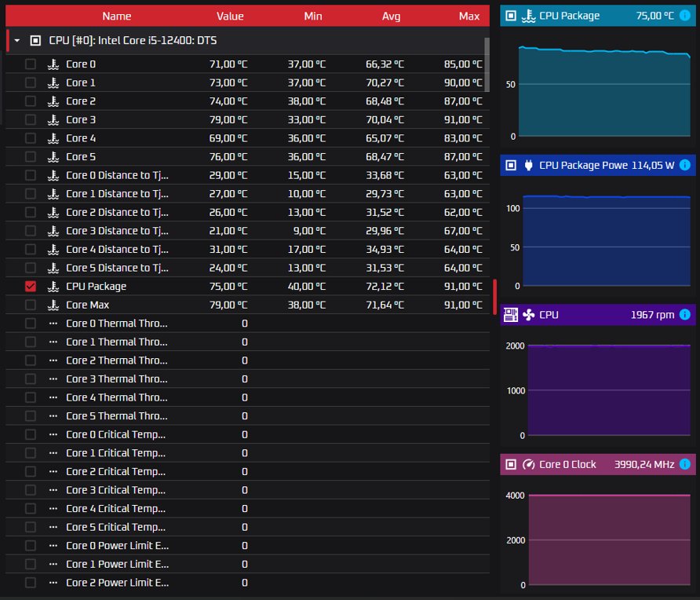Image resolution: width=700 pixels, height=600 pixels.
Task: Sort by the Name column header
Action: (x=116, y=16)
